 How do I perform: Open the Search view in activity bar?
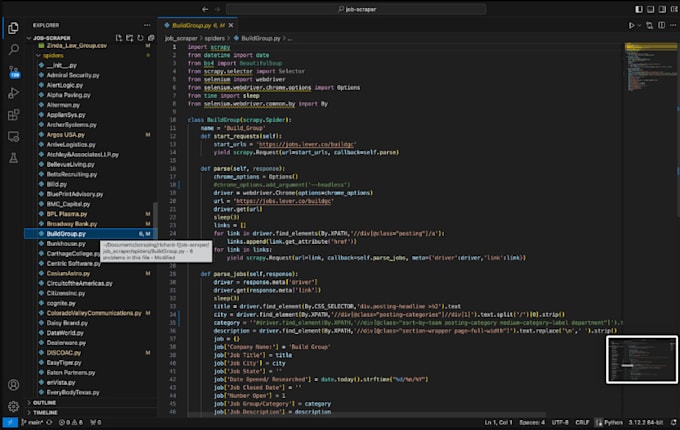[13, 49]
